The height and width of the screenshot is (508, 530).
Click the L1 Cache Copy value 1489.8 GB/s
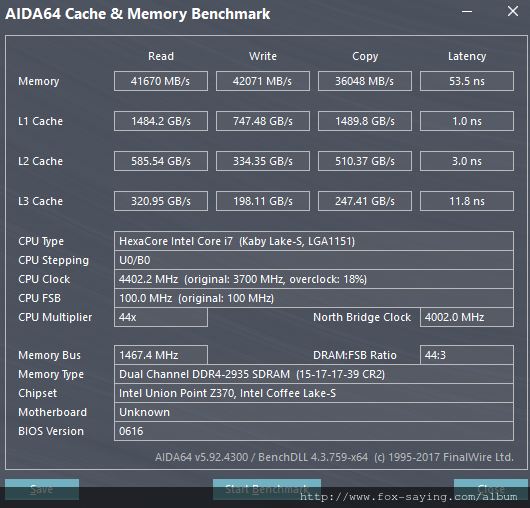[x=365, y=121]
